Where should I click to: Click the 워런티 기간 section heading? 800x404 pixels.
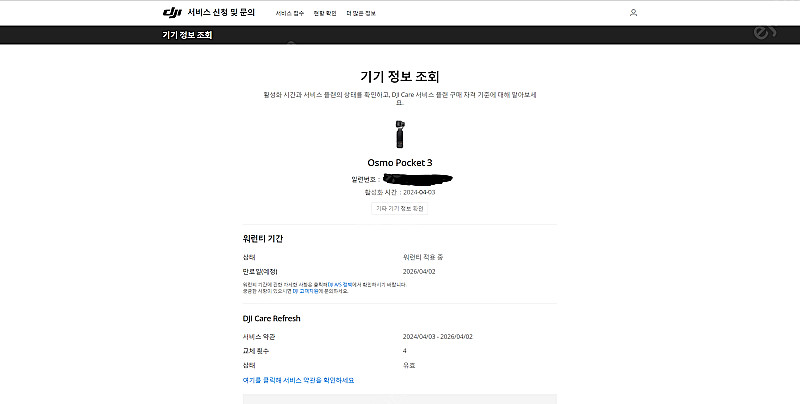click(263, 238)
